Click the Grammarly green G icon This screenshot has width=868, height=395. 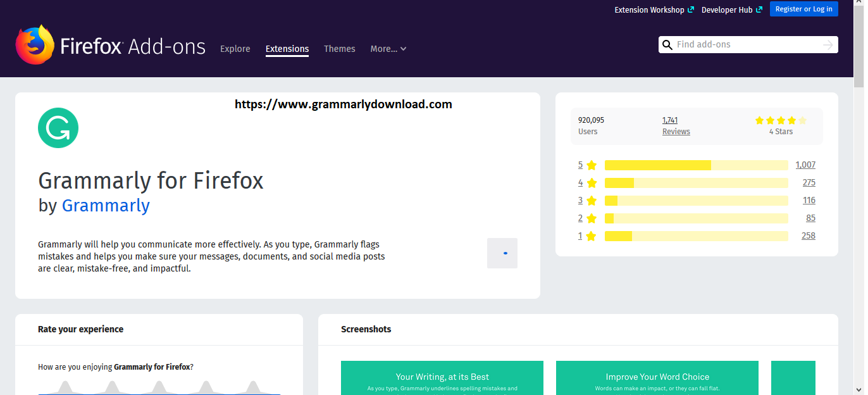[x=58, y=128]
